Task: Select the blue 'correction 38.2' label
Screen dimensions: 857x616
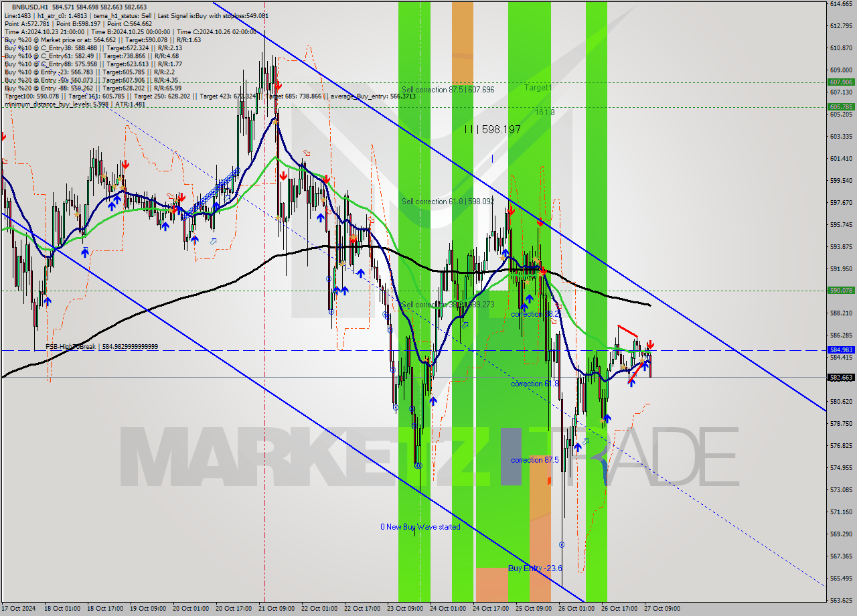Action: click(535, 314)
